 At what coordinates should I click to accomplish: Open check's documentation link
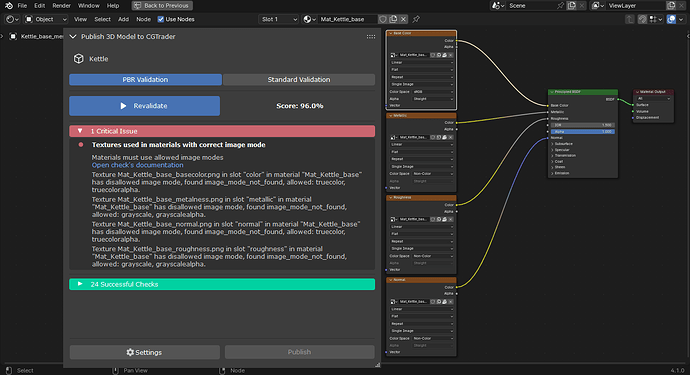[137, 165]
